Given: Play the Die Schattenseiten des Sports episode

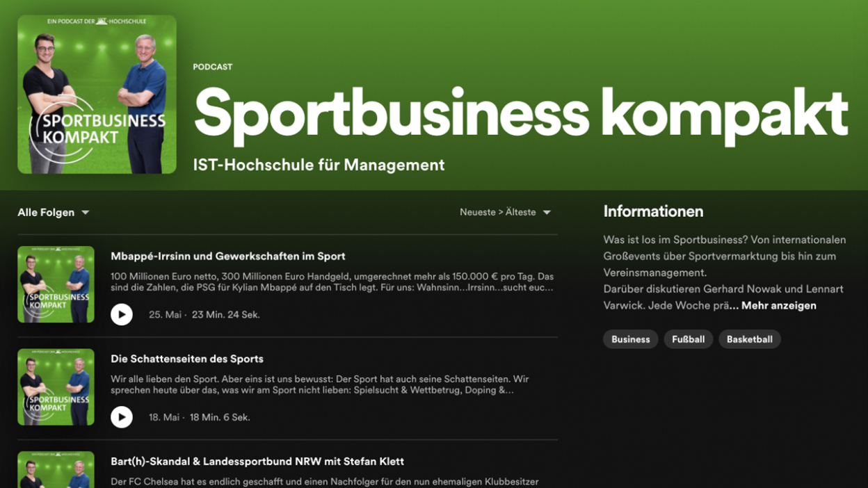Looking at the screenshot, I should (122, 417).
